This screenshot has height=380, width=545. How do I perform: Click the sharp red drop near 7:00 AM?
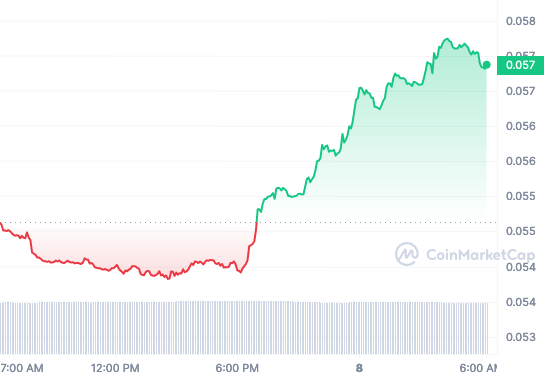[31, 243]
